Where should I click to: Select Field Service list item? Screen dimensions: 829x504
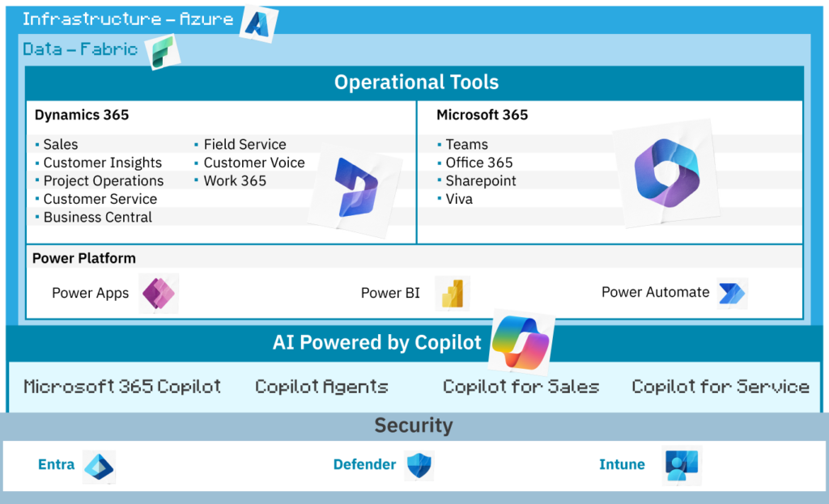coord(244,144)
